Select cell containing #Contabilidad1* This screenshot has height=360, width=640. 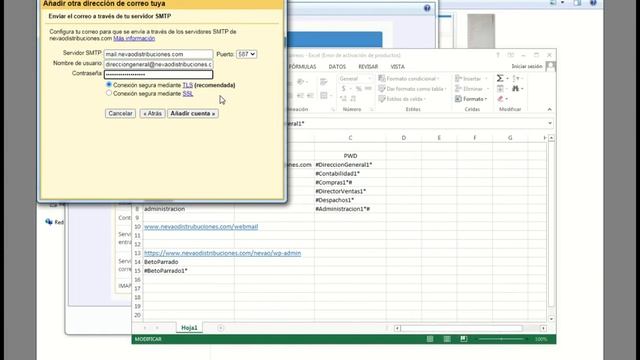(x=350, y=173)
